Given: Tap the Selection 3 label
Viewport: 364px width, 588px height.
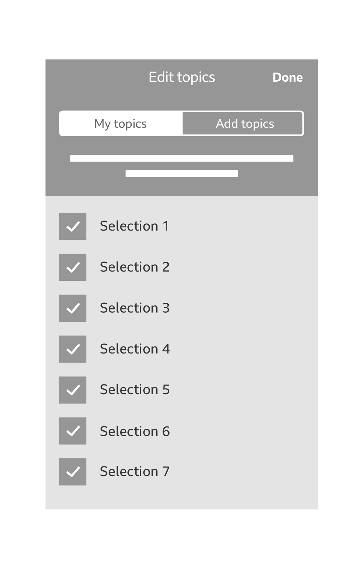Looking at the screenshot, I should click(x=135, y=308).
